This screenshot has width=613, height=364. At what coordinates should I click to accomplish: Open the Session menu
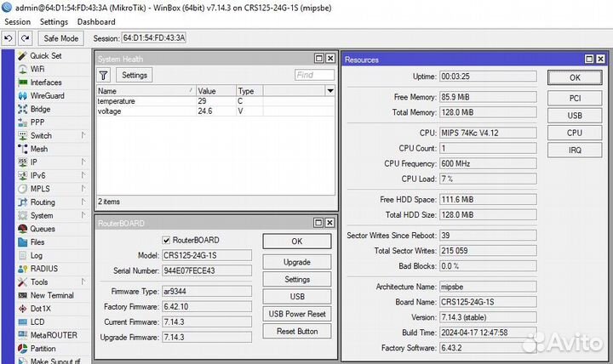[17, 22]
